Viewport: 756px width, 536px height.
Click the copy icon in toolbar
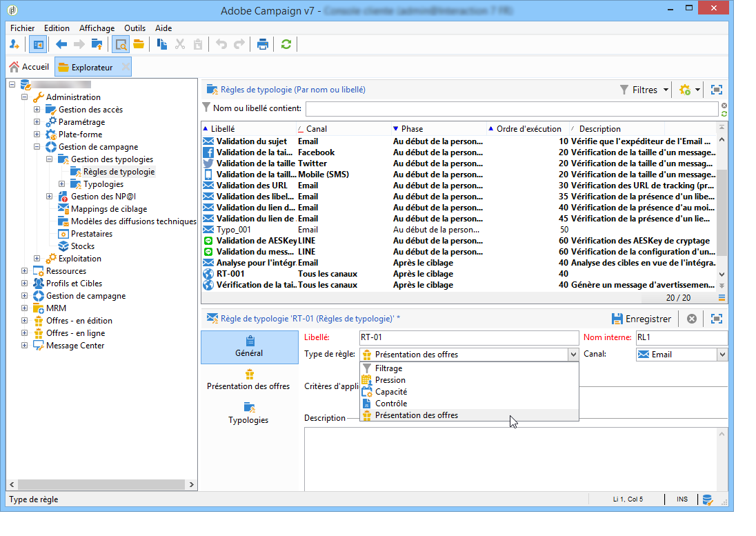[162, 45]
